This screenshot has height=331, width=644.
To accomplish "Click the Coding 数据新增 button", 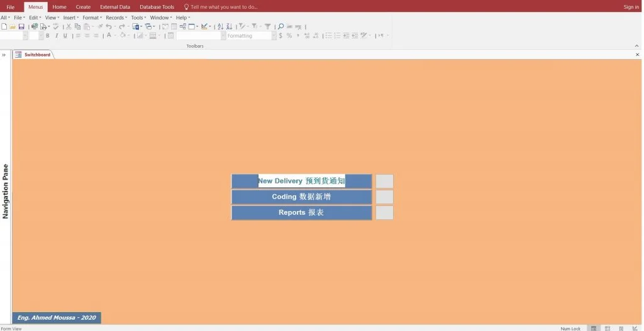I will click(x=301, y=197).
